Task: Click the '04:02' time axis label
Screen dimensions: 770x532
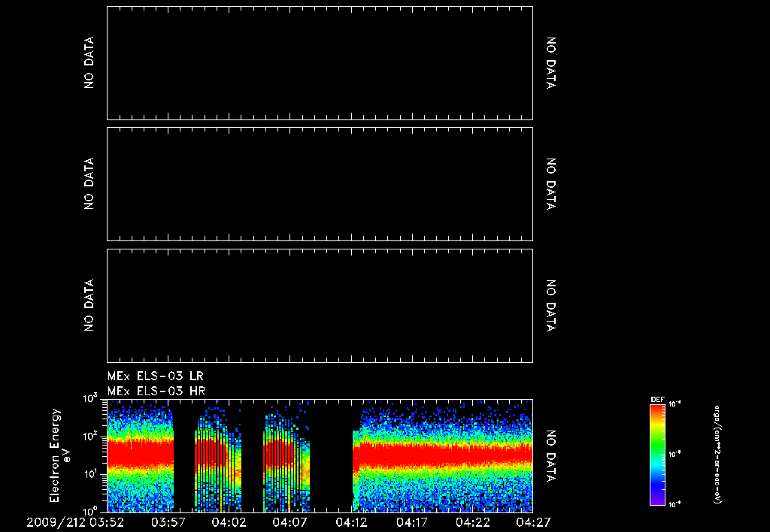Action: pyautogui.click(x=229, y=522)
